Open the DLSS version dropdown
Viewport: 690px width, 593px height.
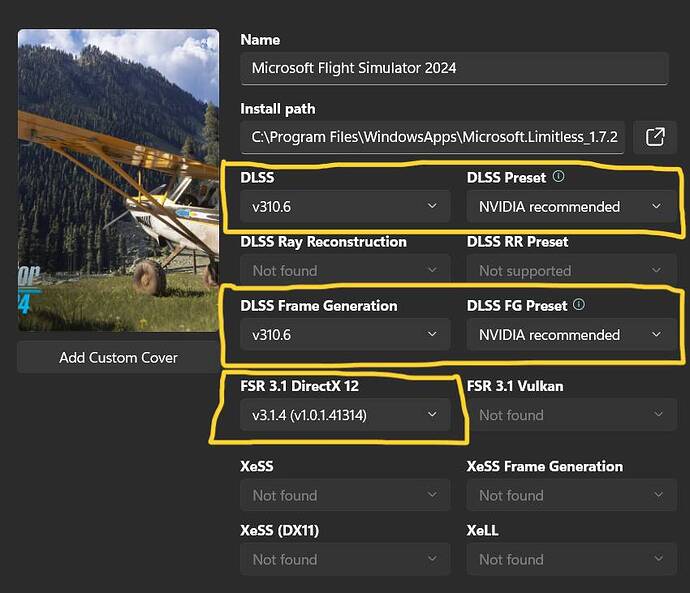345,206
